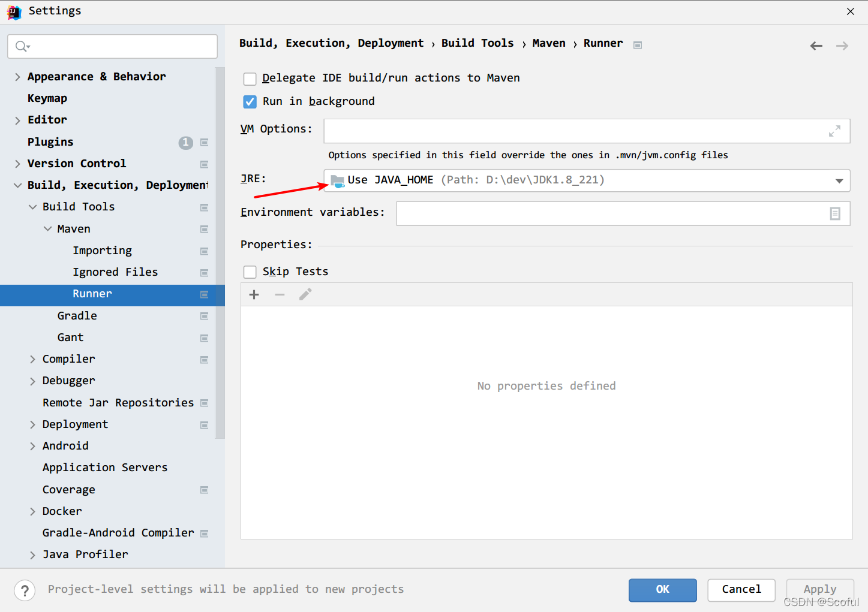The width and height of the screenshot is (868, 612).
Task: Go back with the left arrow icon
Action: pyautogui.click(x=816, y=46)
